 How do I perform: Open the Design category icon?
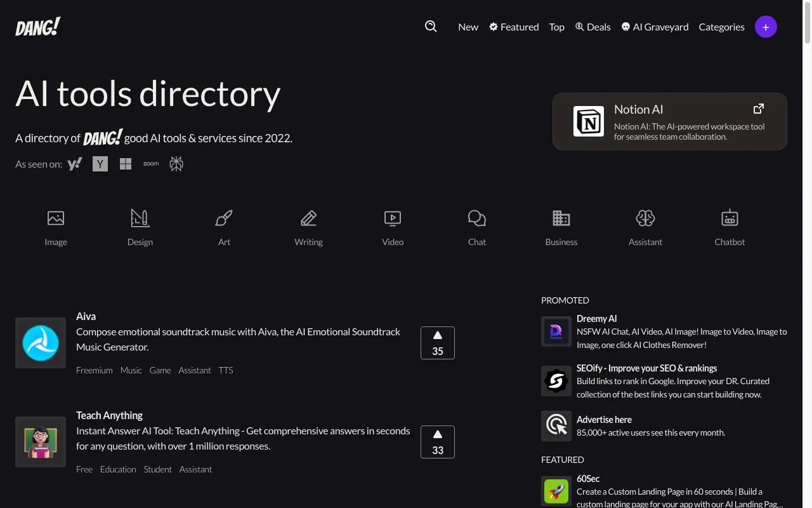click(x=140, y=218)
